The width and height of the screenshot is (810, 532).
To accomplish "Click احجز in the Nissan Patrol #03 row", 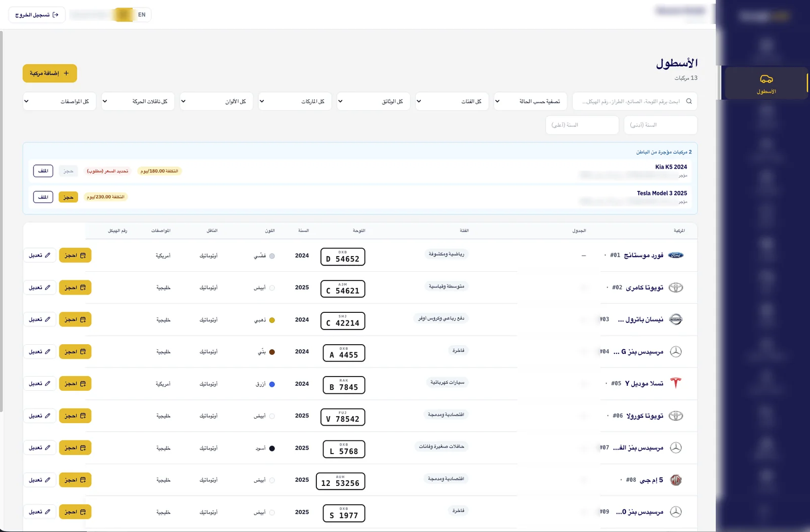I will pos(75,319).
